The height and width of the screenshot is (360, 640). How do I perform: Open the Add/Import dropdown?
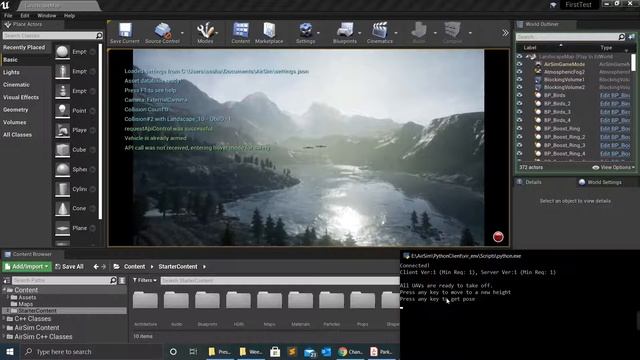click(27, 267)
